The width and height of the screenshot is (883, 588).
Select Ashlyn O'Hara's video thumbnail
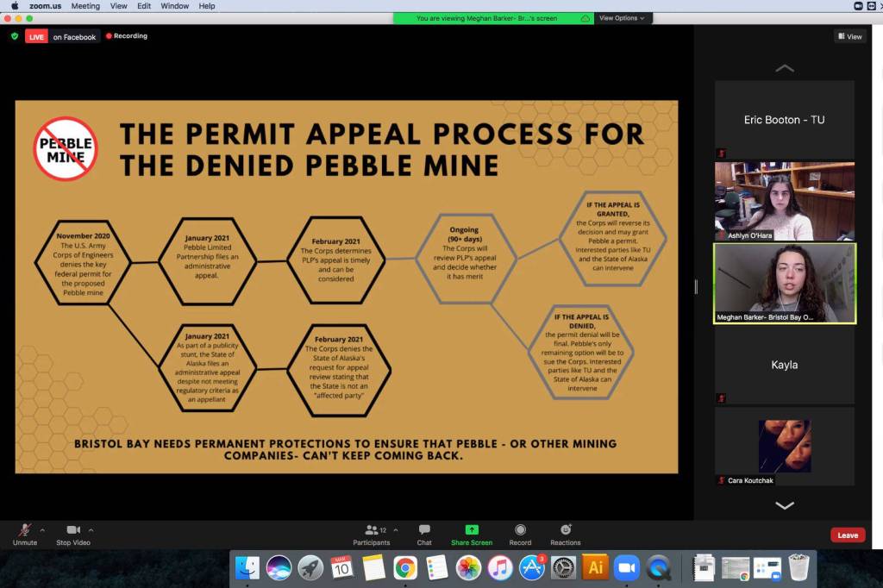784,201
